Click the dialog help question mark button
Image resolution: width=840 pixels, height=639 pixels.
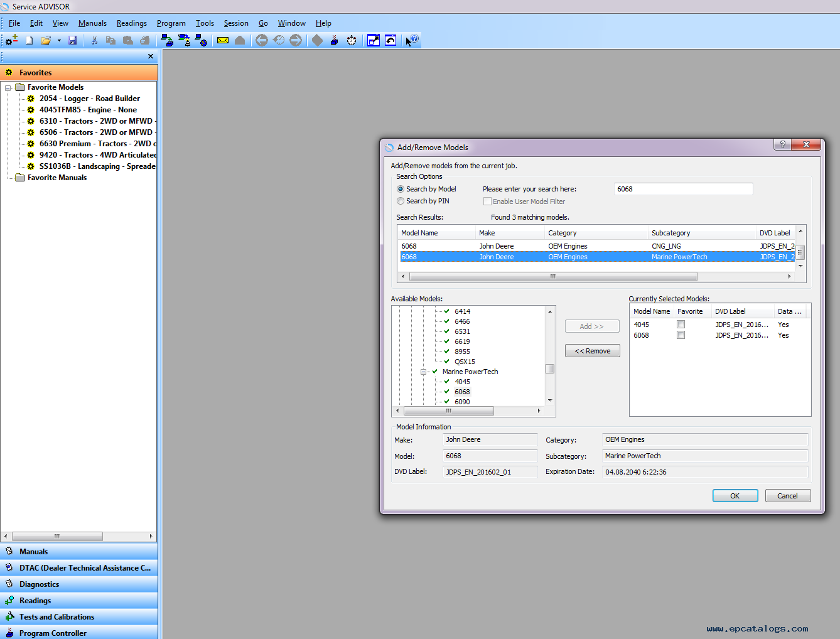coord(782,144)
